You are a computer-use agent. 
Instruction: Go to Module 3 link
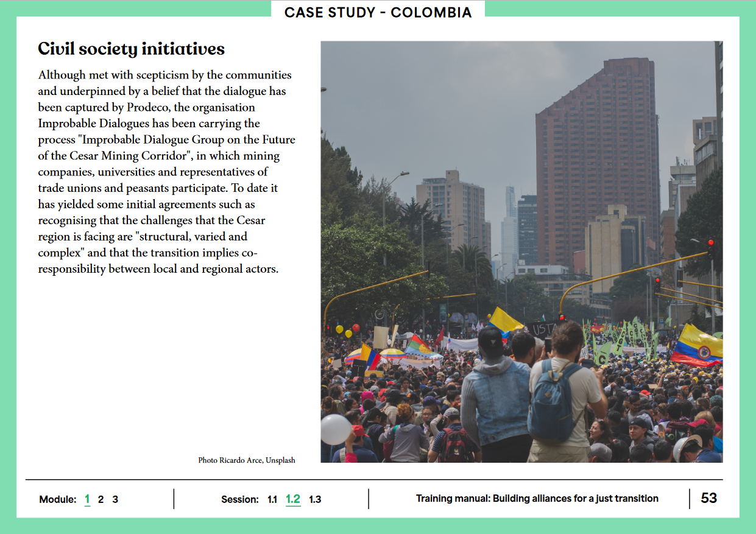click(x=115, y=499)
